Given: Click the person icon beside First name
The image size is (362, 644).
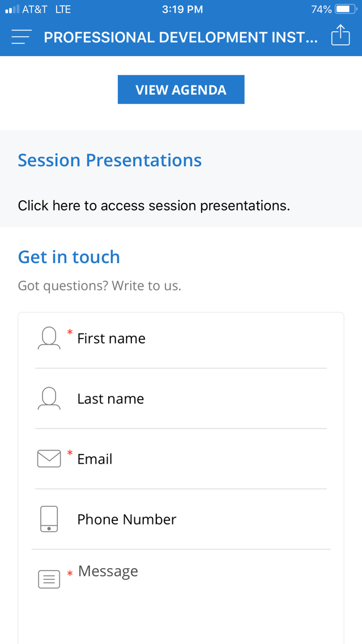Looking at the screenshot, I should [x=49, y=338].
